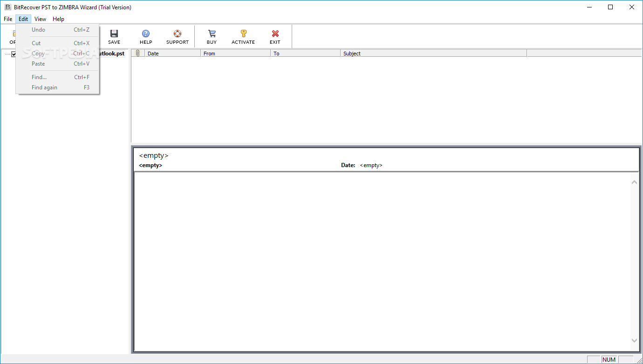643x364 pixels.
Task: Click the preview pane scroll down arrow
Action: pyautogui.click(x=634, y=341)
